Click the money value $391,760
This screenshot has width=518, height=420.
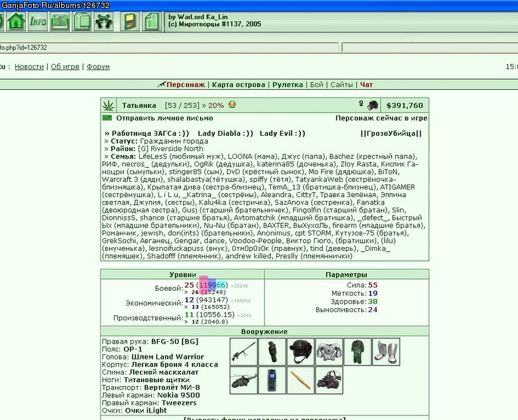pyautogui.click(x=405, y=105)
